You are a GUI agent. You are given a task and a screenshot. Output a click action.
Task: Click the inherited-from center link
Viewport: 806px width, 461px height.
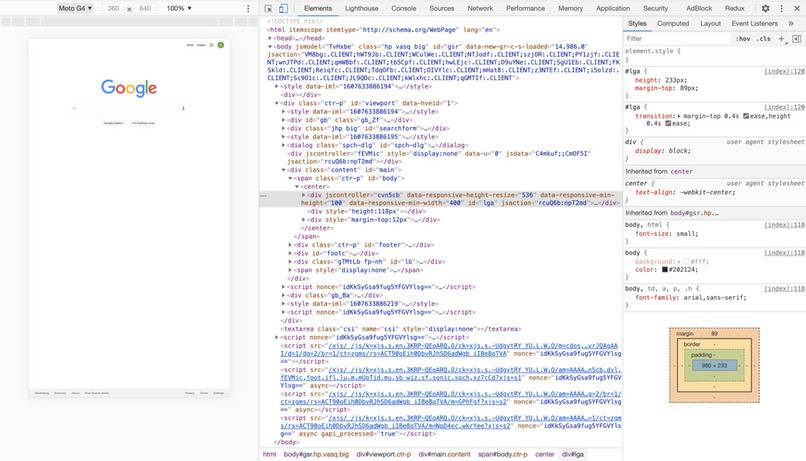coord(681,172)
